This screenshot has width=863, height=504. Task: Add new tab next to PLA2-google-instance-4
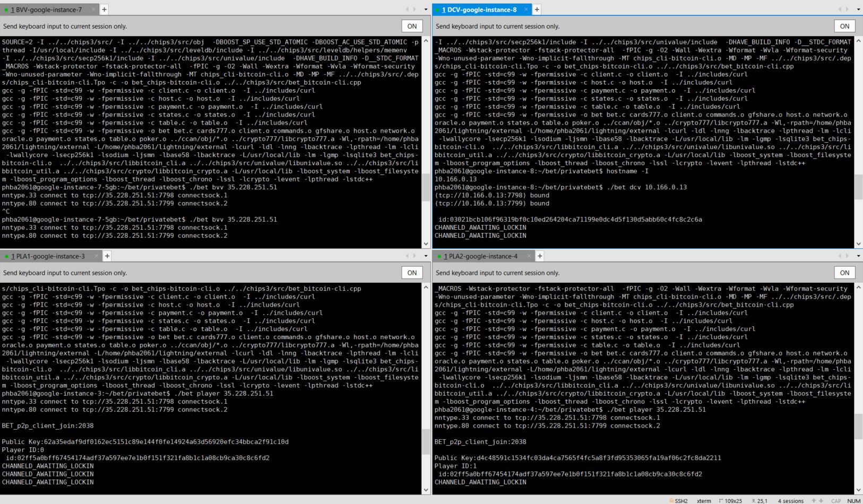(x=539, y=256)
